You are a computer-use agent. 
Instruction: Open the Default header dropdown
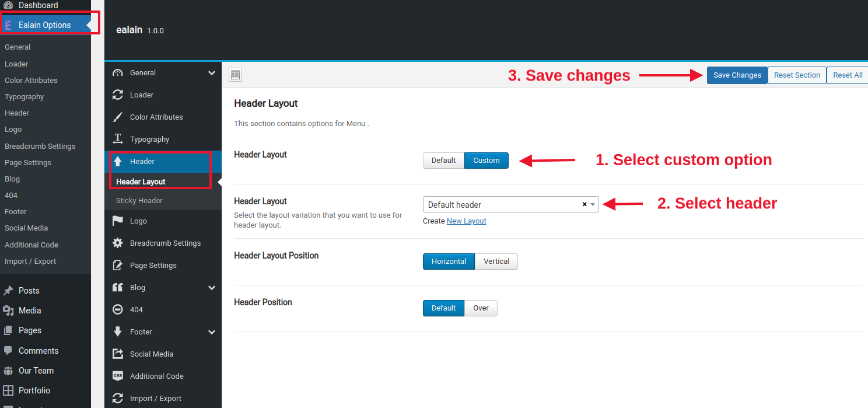(x=510, y=204)
